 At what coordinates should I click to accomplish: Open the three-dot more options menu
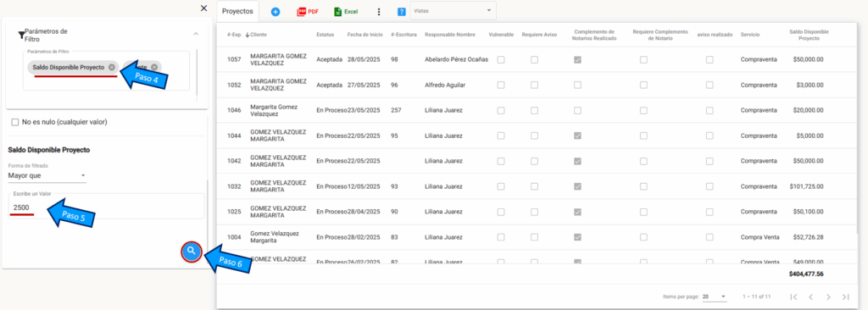[379, 11]
